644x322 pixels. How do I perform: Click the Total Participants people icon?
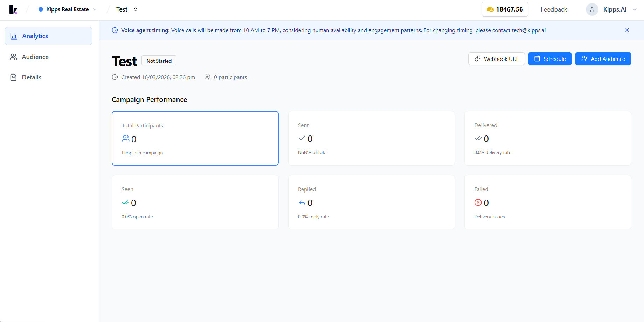coord(126,139)
